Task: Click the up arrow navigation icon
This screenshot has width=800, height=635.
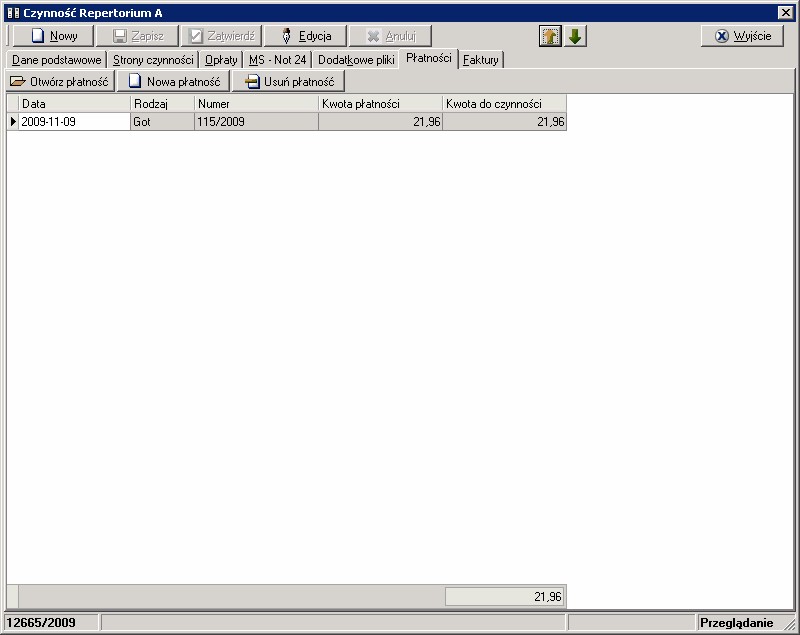Action: point(550,36)
